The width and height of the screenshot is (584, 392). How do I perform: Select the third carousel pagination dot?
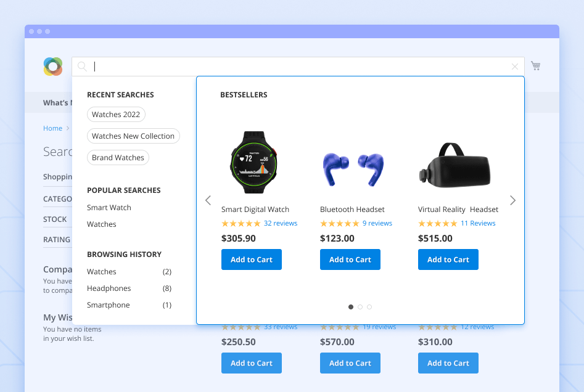click(369, 306)
